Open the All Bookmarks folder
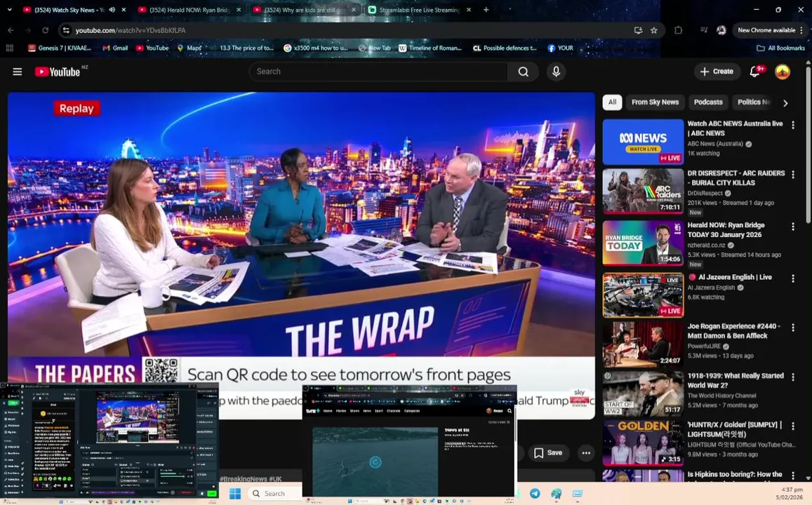The width and height of the screenshot is (812, 505). tap(781, 48)
